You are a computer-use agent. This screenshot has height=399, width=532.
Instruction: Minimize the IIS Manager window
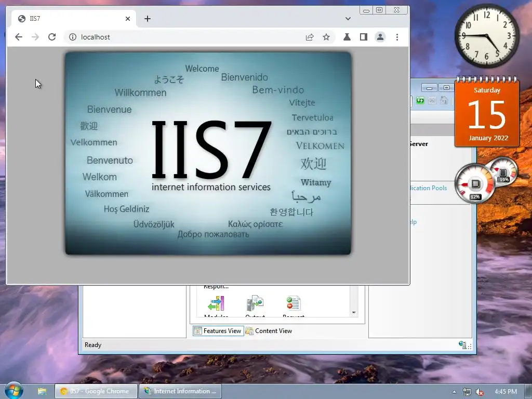(429, 88)
